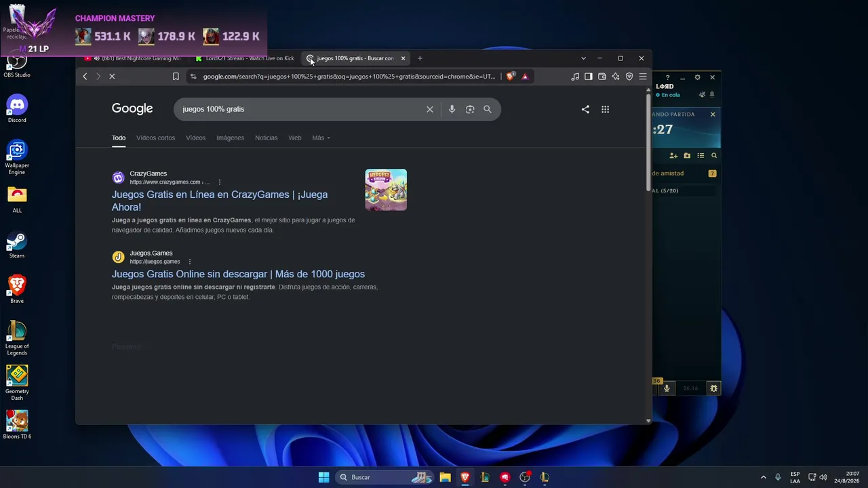Stop loading the page in the browser

(112, 77)
